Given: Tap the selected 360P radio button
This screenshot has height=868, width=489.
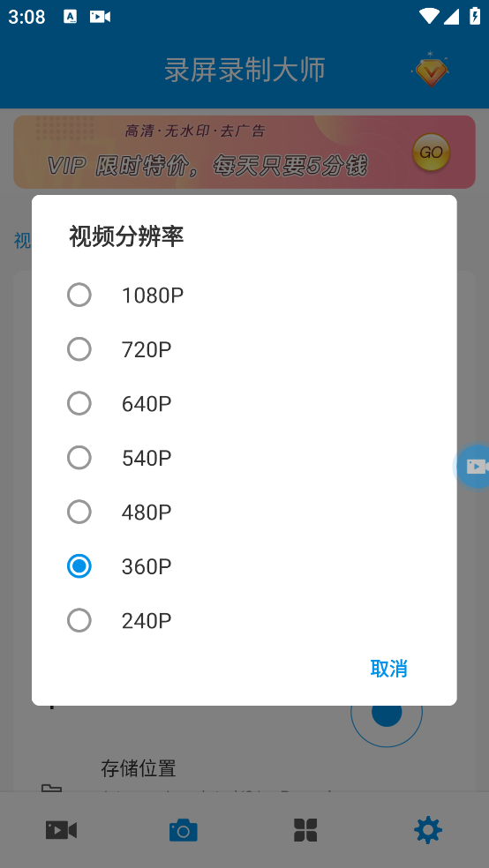Looking at the screenshot, I should (79, 566).
